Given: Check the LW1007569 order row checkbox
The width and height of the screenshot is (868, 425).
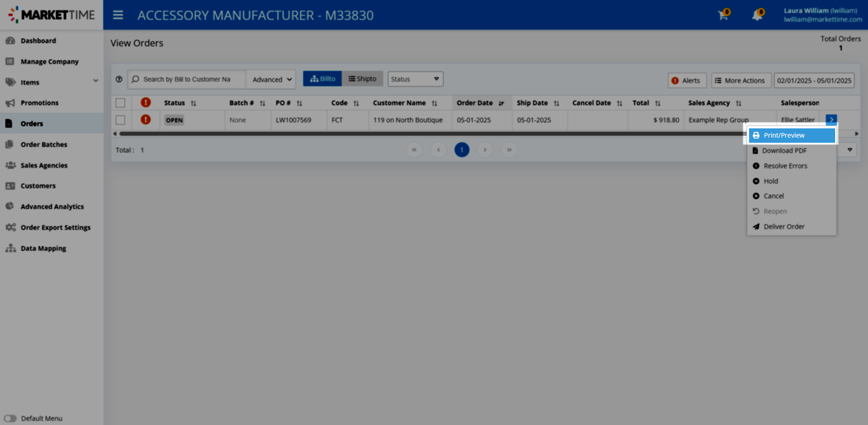Looking at the screenshot, I should (120, 120).
